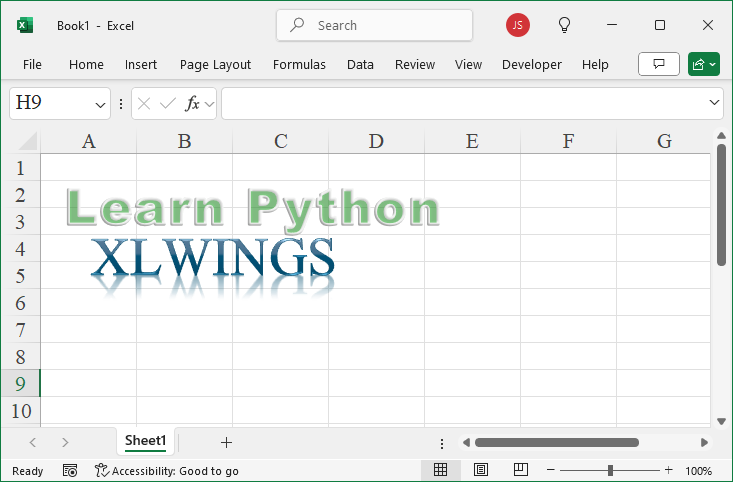The height and width of the screenshot is (482, 733).
Task: Click the Accessibility: Good to go status
Action: (x=166, y=471)
